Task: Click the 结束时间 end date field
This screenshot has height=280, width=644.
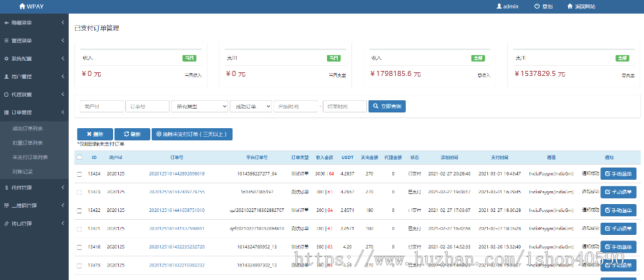Action: click(x=345, y=107)
